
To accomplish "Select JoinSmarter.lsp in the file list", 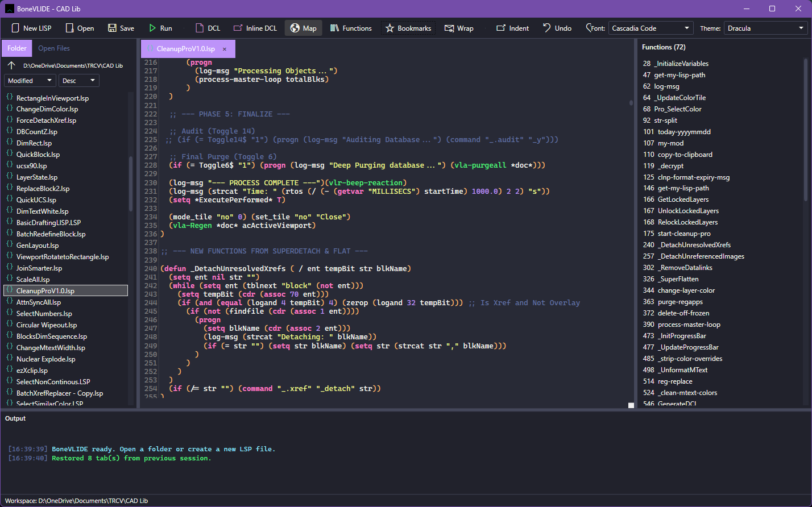I will 39,268.
